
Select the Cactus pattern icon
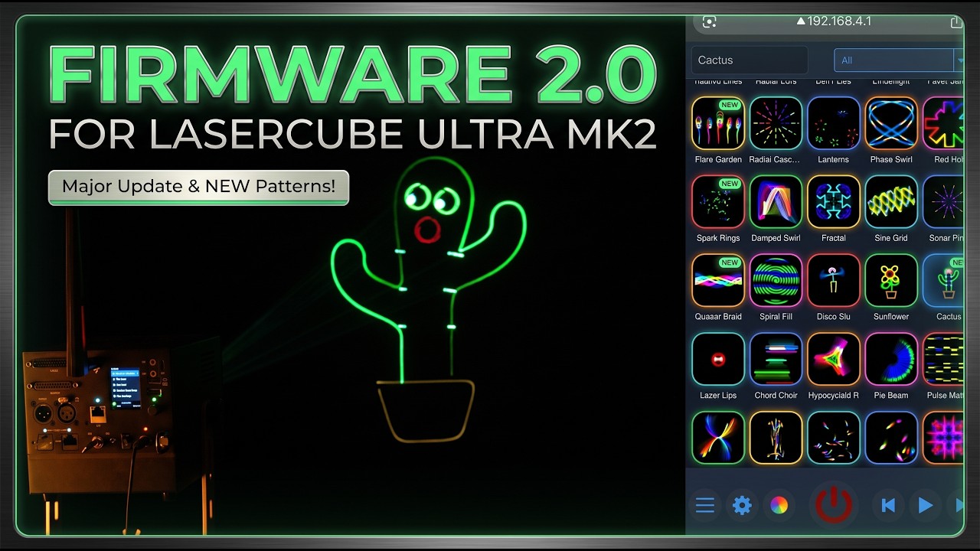pyautogui.click(x=943, y=280)
